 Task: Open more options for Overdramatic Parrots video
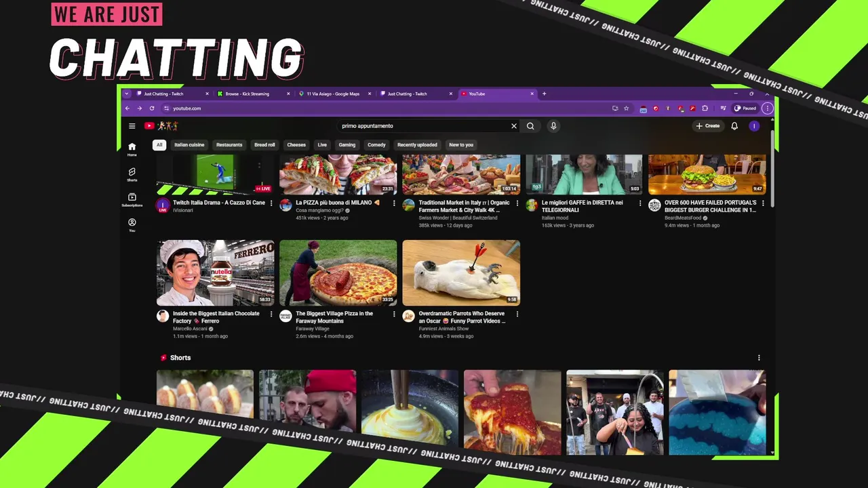(x=517, y=314)
